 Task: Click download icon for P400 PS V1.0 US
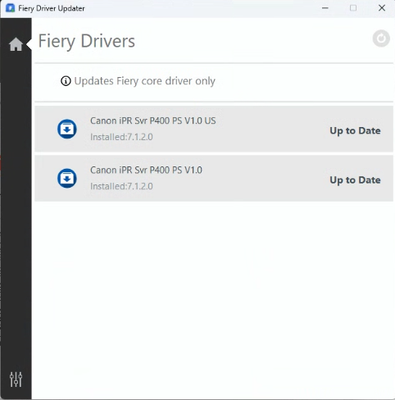tap(67, 129)
